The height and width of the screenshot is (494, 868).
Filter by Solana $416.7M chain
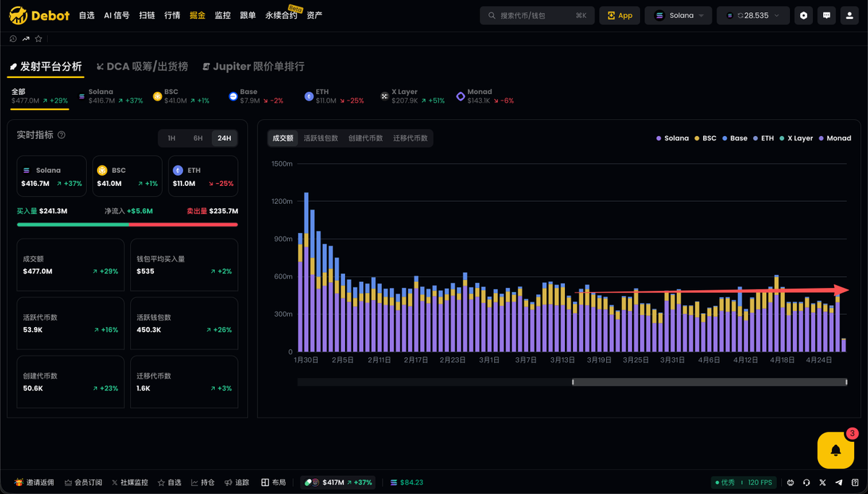[111, 96]
